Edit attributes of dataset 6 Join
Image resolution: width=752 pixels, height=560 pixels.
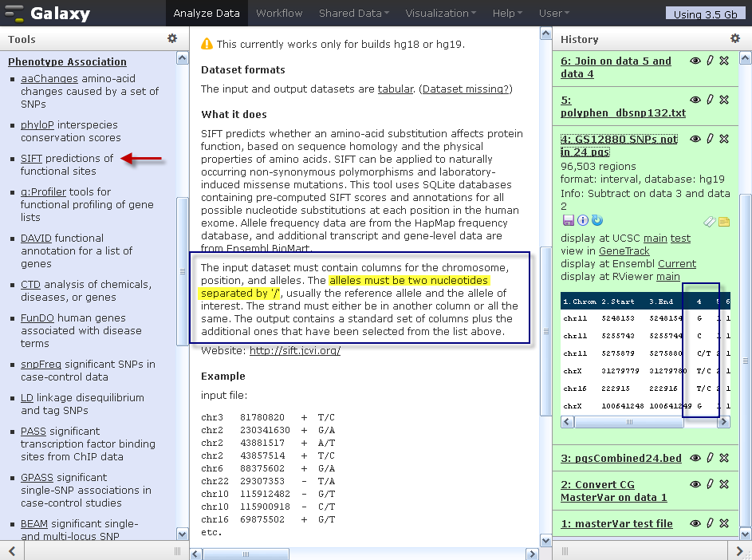point(711,61)
